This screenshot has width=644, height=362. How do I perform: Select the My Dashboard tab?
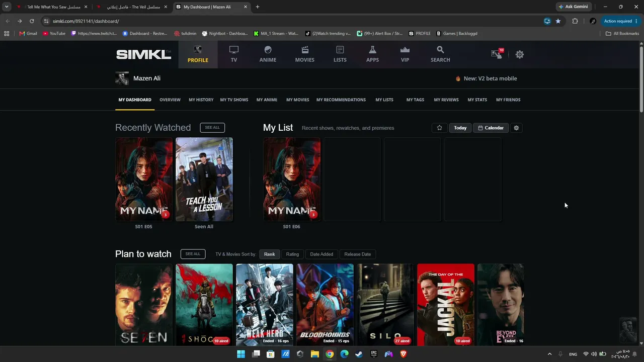pos(135,100)
